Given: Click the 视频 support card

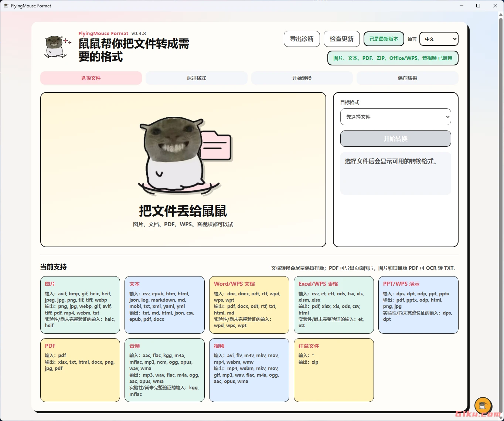Looking at the screenshot, I should pyautogui.click(x=249, y=370).
